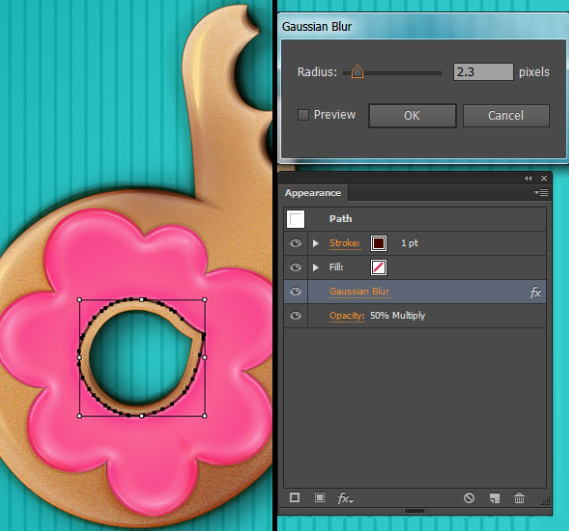
Task: Click the Appearance panel resize grip
Action: click(x=545, y=501)
